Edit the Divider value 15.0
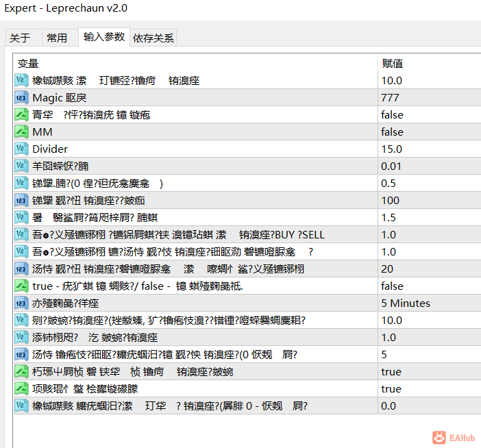The image size is (481, 448). 391,149
